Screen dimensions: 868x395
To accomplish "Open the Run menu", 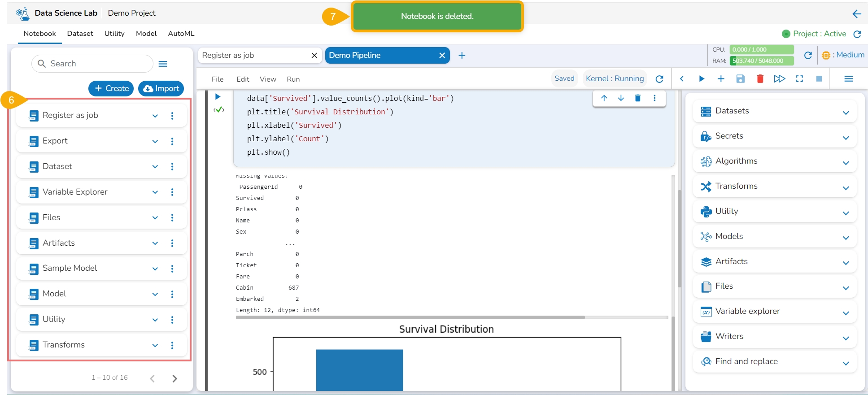I will [x=293, y=79].
